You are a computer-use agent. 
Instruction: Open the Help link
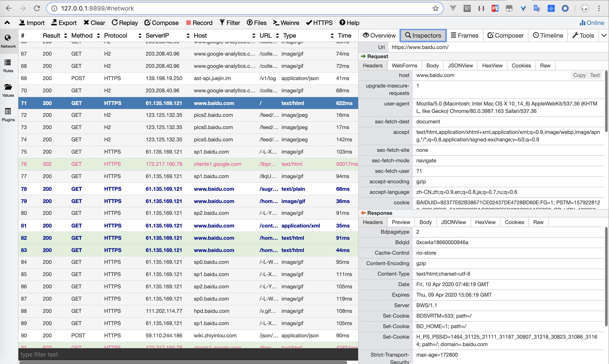(x=349, y=23)
